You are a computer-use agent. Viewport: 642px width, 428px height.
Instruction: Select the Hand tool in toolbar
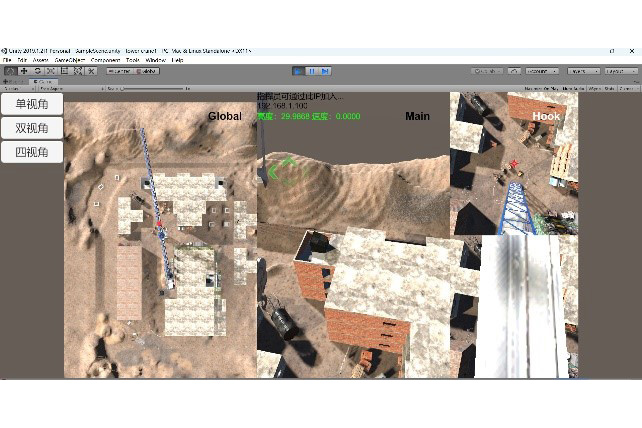(10, 71)
